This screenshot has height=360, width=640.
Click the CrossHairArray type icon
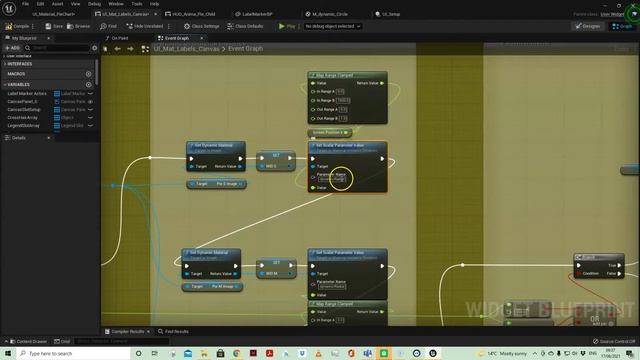(57, 118)
